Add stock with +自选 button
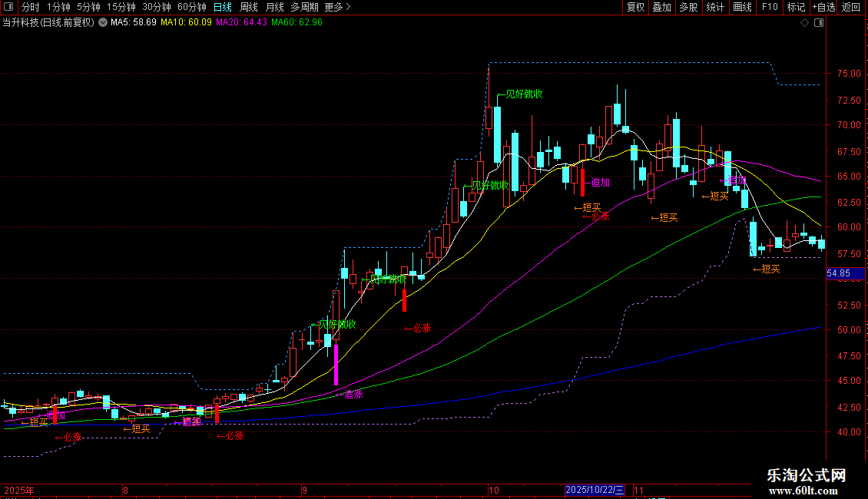This screenshot has width=868, height=499. [x=823, y=7]
